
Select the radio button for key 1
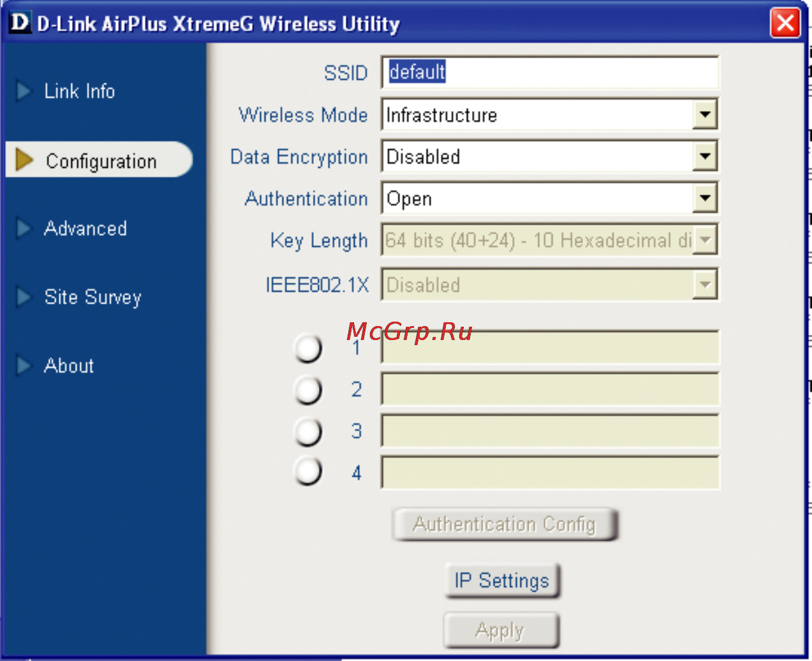[308, 348]
